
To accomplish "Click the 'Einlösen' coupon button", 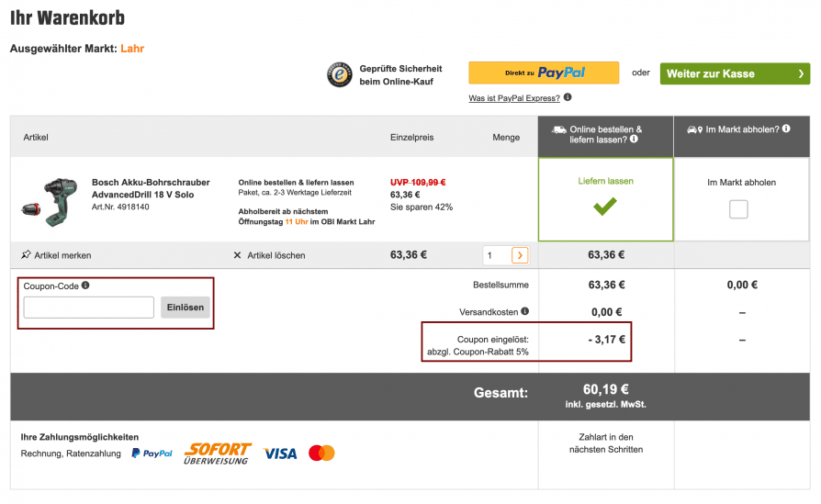I will point(186,308).
